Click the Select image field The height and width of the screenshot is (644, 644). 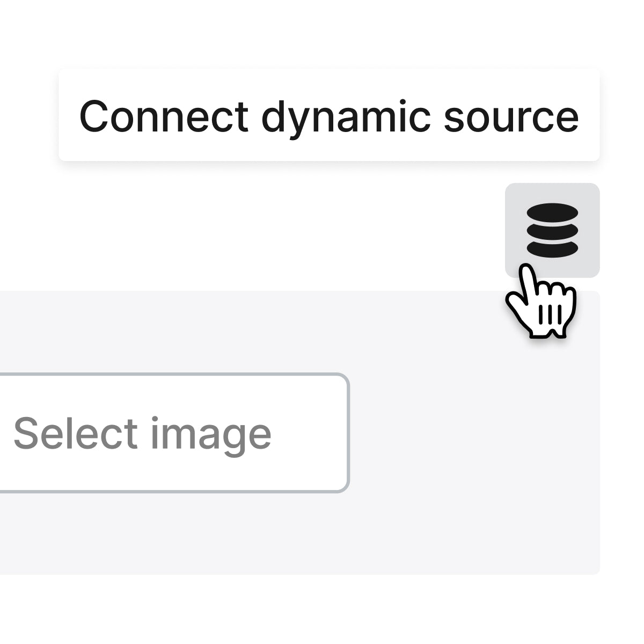[172, 433]
